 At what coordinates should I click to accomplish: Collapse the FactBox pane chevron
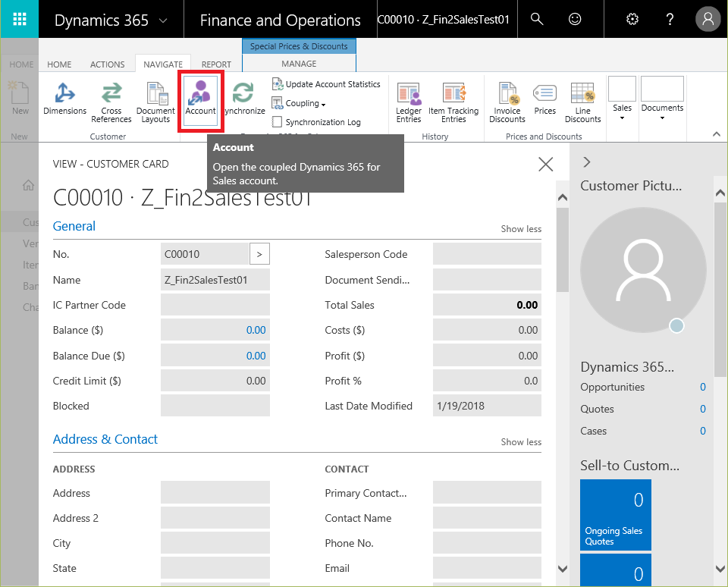point(587,162)
